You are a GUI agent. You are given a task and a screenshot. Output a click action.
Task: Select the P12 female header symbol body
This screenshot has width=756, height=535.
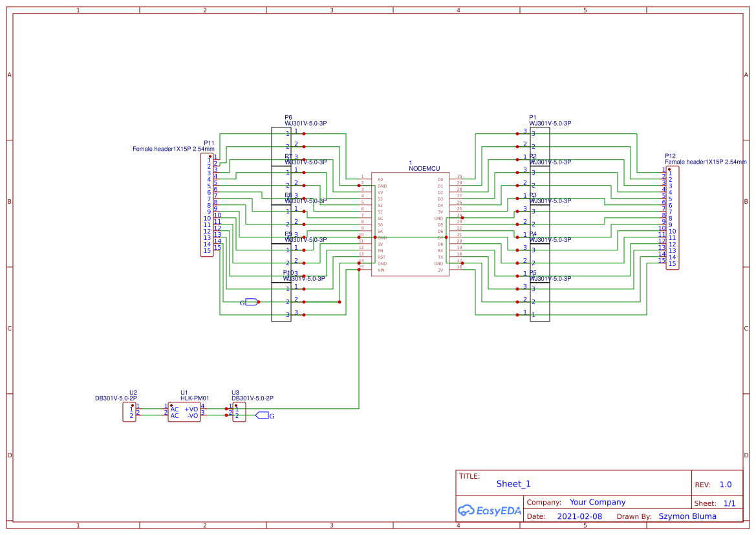coord(673,218)
